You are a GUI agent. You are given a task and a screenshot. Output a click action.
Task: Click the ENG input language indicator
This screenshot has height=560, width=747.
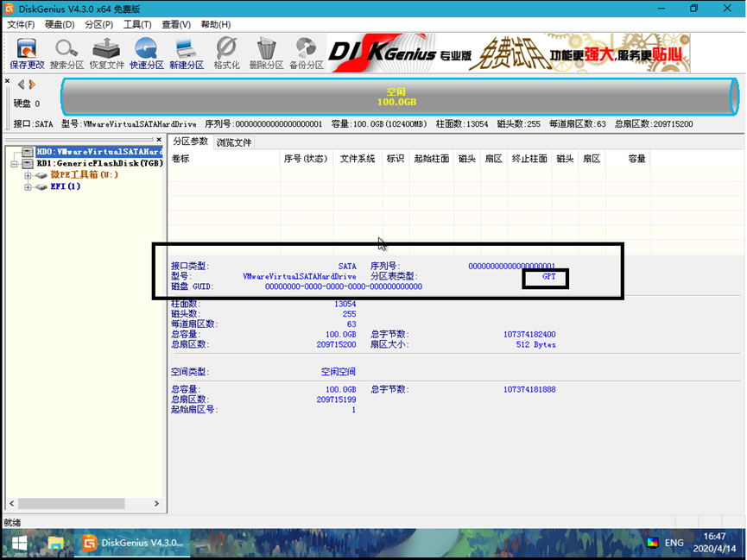click(x=674, y=543)
